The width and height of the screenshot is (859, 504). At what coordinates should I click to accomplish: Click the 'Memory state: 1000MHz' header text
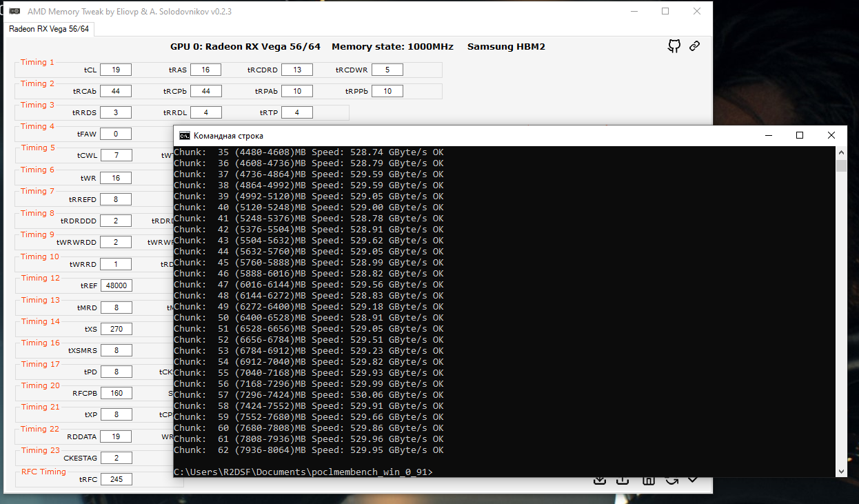tap(392, 47)
